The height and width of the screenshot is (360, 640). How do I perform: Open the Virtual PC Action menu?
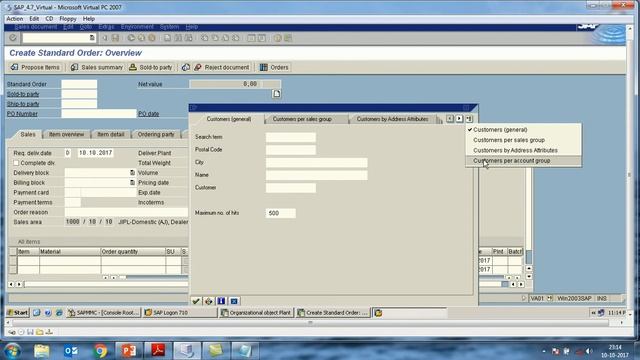[x=15, y=19]
